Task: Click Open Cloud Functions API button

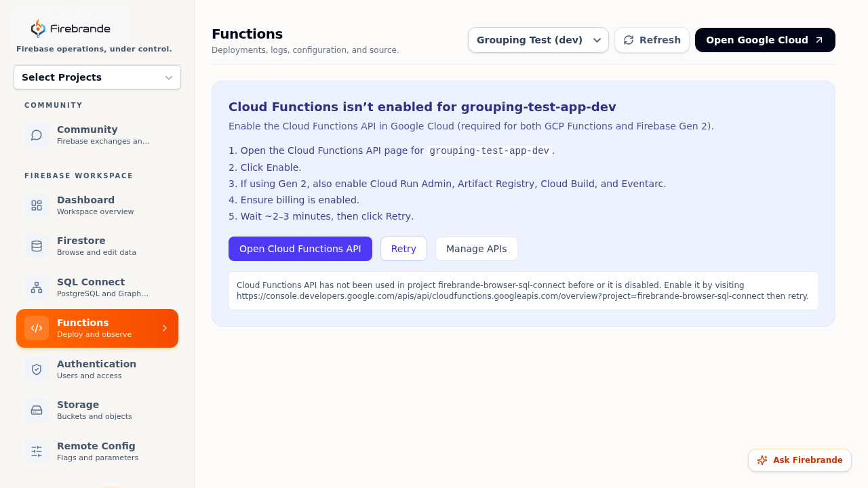Action: tap(300, 249)
